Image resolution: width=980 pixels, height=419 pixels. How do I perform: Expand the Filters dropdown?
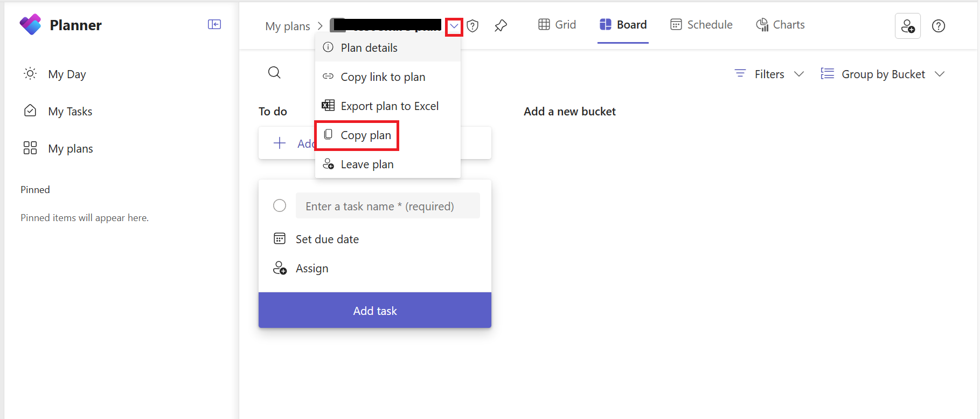(769, 74)
